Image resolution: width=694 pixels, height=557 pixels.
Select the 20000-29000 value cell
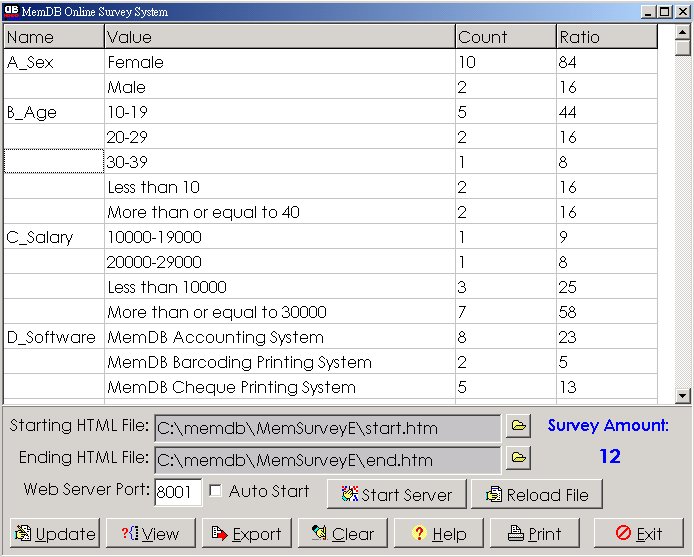click(x=280, y=262)
